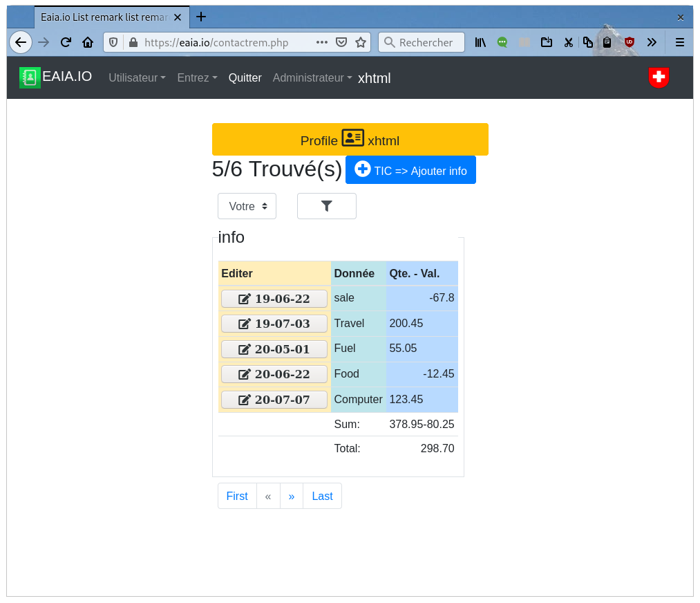Click Quitter in the navigation bar

245,78
